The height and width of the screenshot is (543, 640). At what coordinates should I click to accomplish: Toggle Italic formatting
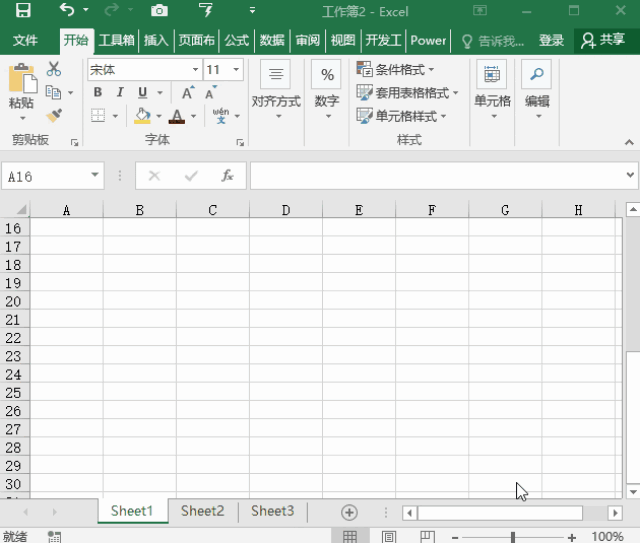click(119, 93)
